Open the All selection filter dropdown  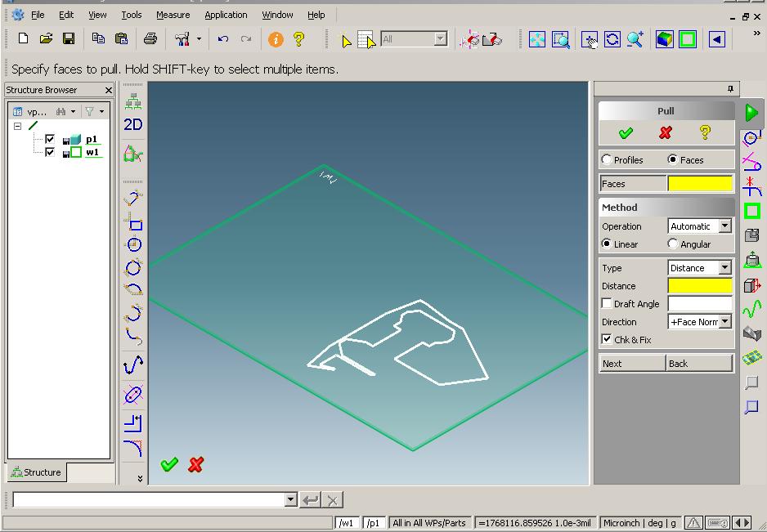[440, 39]
